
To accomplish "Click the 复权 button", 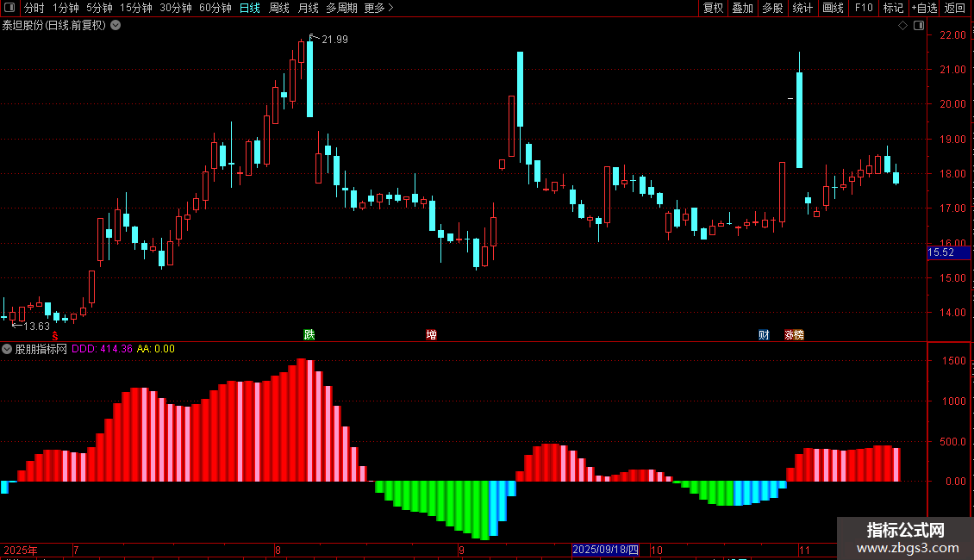I will [713, 8].
